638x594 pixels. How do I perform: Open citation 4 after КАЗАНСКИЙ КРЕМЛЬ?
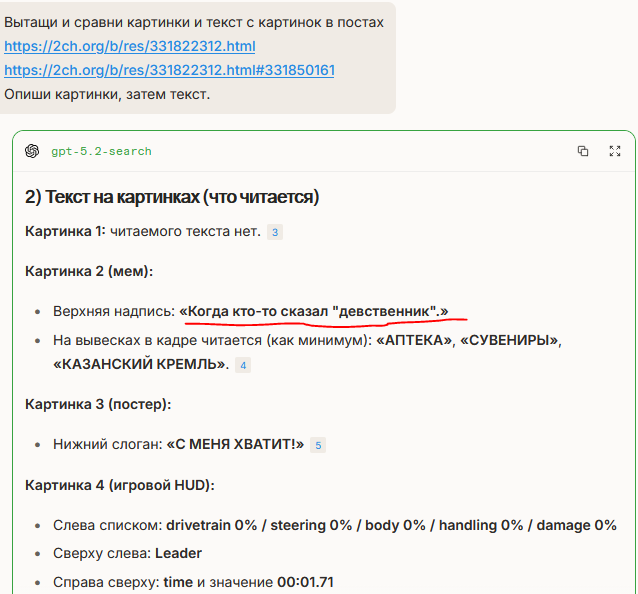[243, 365]
